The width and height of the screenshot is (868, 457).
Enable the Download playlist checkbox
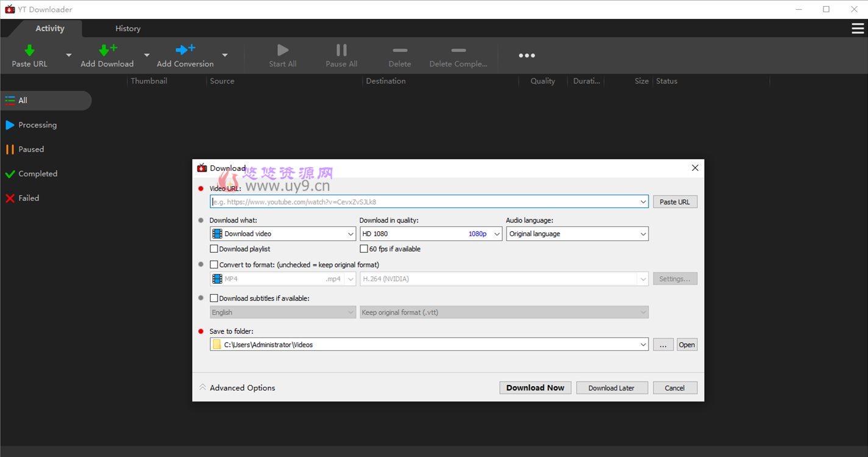click(214, 248)
